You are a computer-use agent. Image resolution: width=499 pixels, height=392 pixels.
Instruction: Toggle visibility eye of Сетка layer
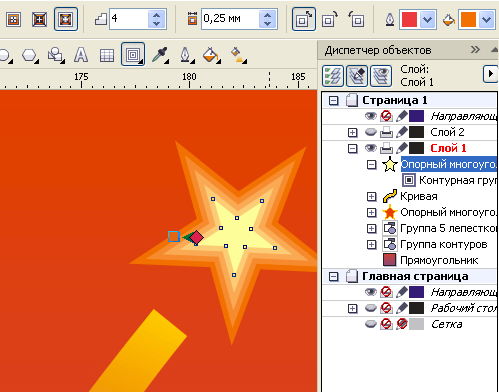[x=371, y=324]
